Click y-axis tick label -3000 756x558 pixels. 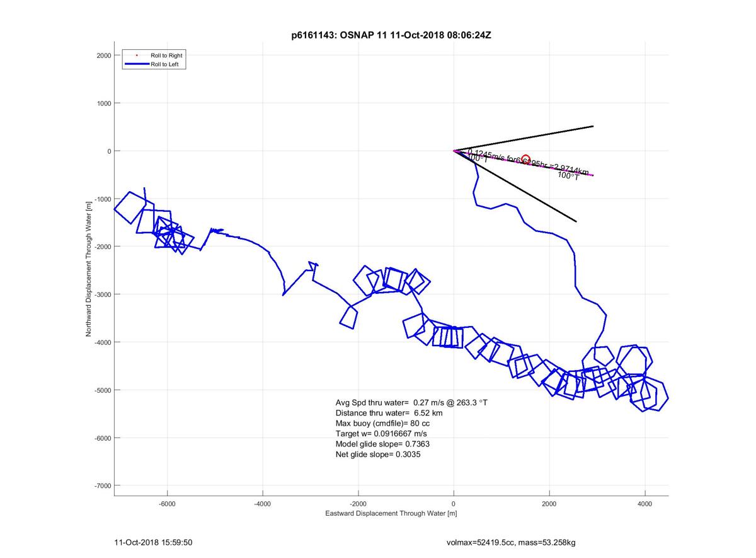[x=103, y=294]
